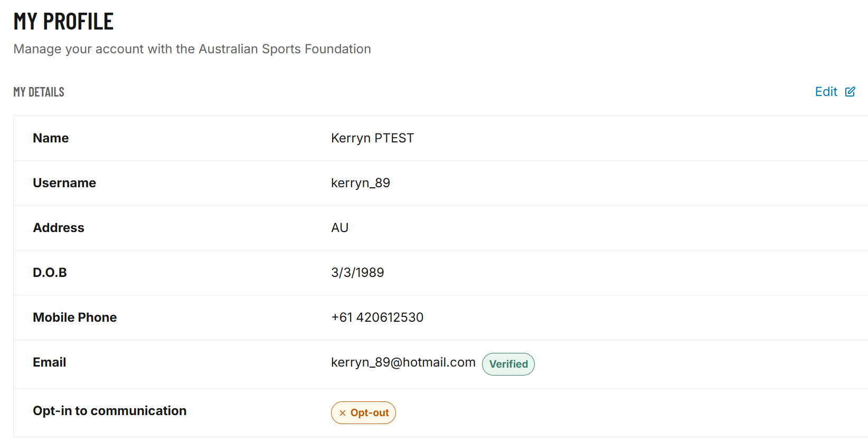
Task: Click the X icon in Opt-out badge
Action: coord(343,413)
